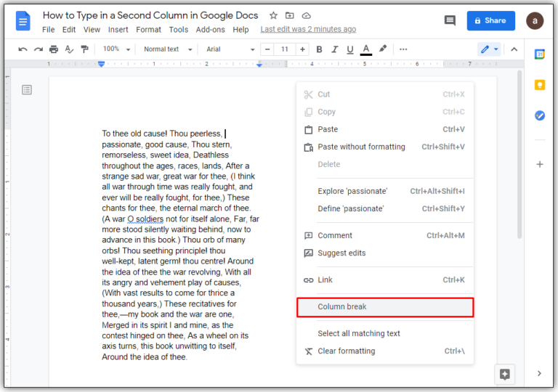This screenshot has width=558, height=392.
Task: Open the Edit menu
Action: point(69,30)
